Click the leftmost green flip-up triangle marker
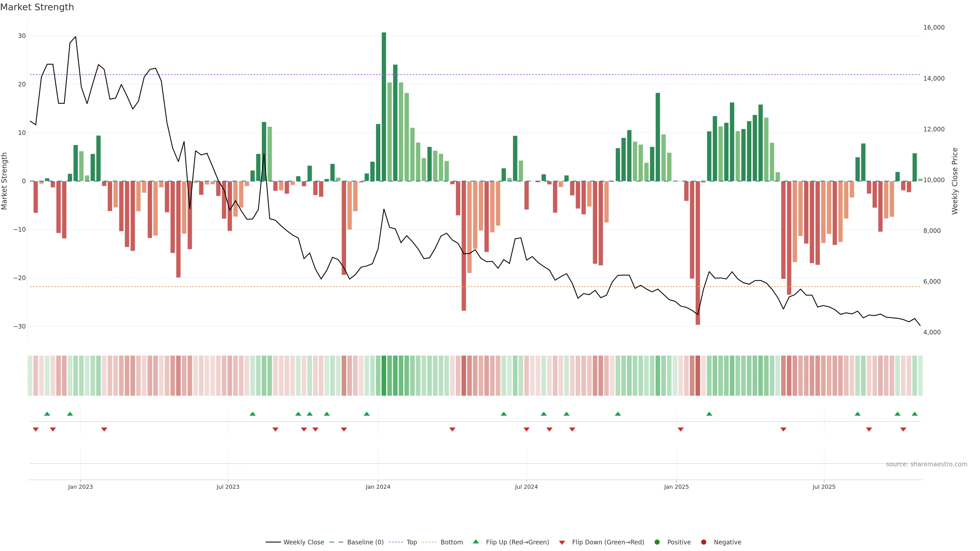 tap(47, 414)
